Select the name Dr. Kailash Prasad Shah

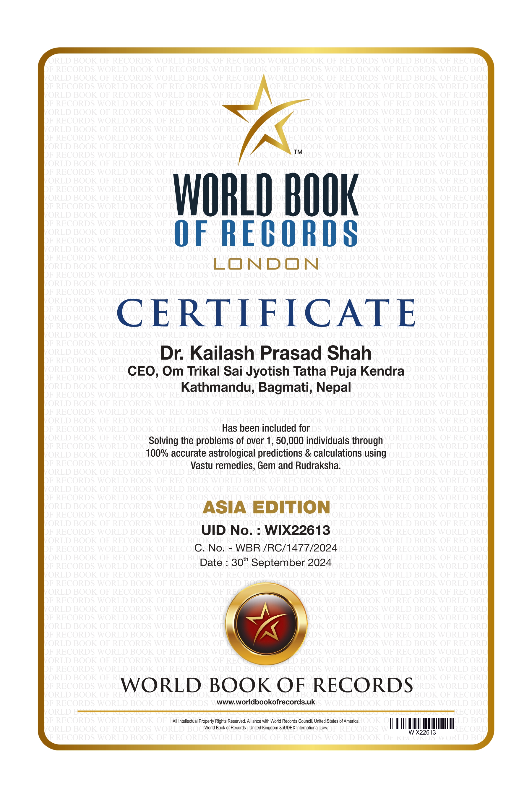pos(266,353)
